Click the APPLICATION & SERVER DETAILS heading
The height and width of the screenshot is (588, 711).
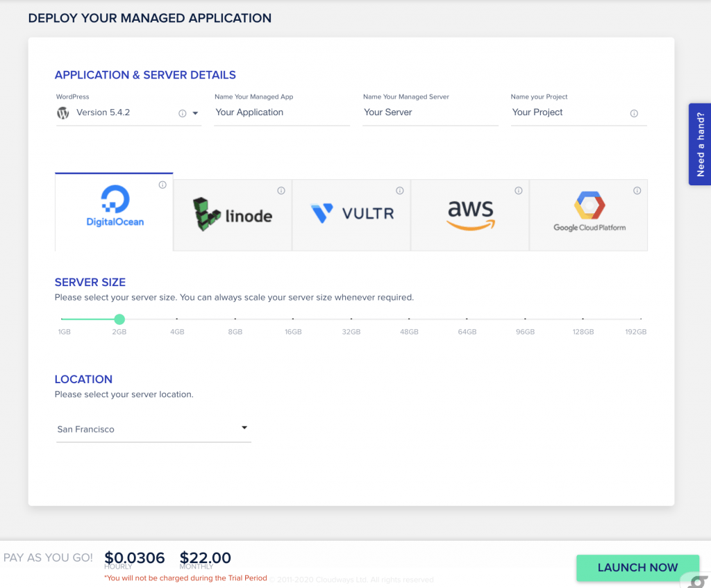(x=145, y=75)
